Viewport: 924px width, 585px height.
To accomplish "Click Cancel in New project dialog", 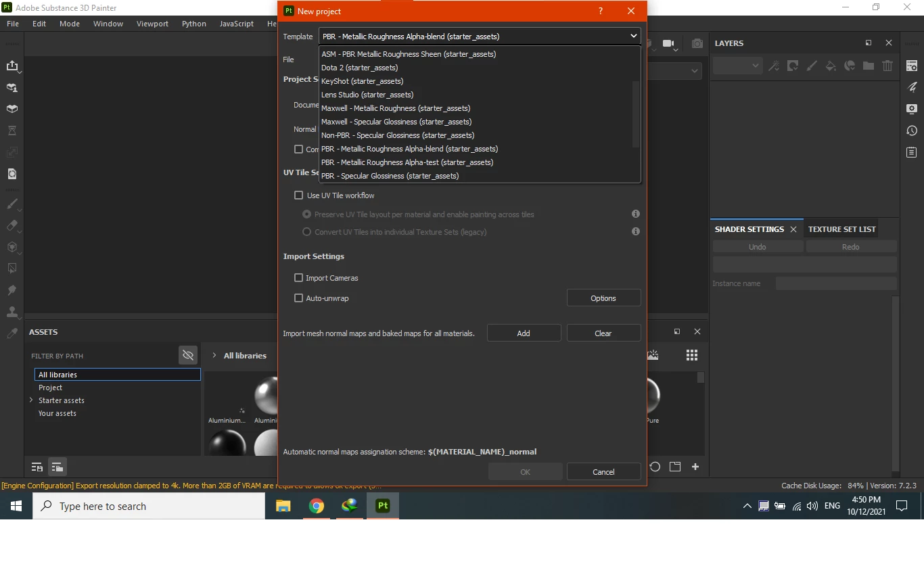I will pos(603,472).
